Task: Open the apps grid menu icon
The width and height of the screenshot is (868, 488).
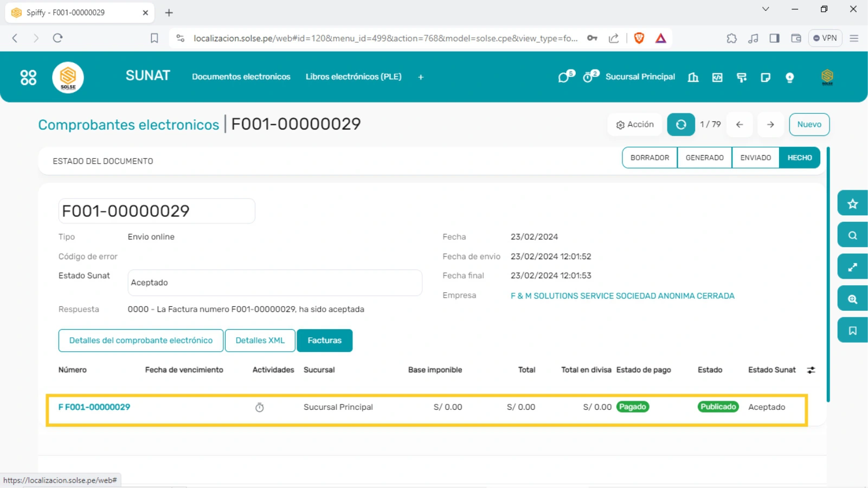Action: [x=28, y=78]
